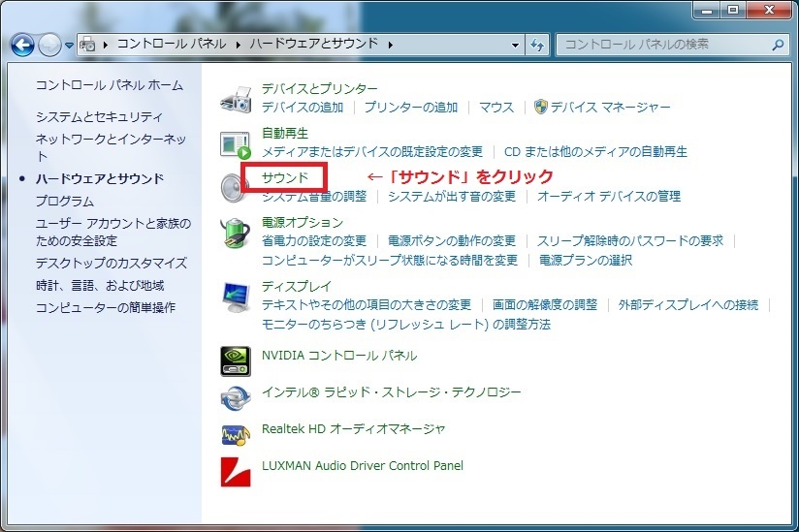Click CD または他のメディアの自動再生 link
Image resolution: width=799 pixels, height=532 pixels.
(x=595, y=152)
